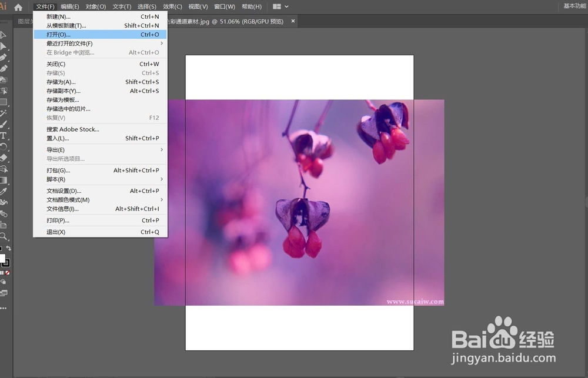The width and height of the screenshot is (588, 378).
Task: Select the Type (T) tool
Action: (3, 136)
